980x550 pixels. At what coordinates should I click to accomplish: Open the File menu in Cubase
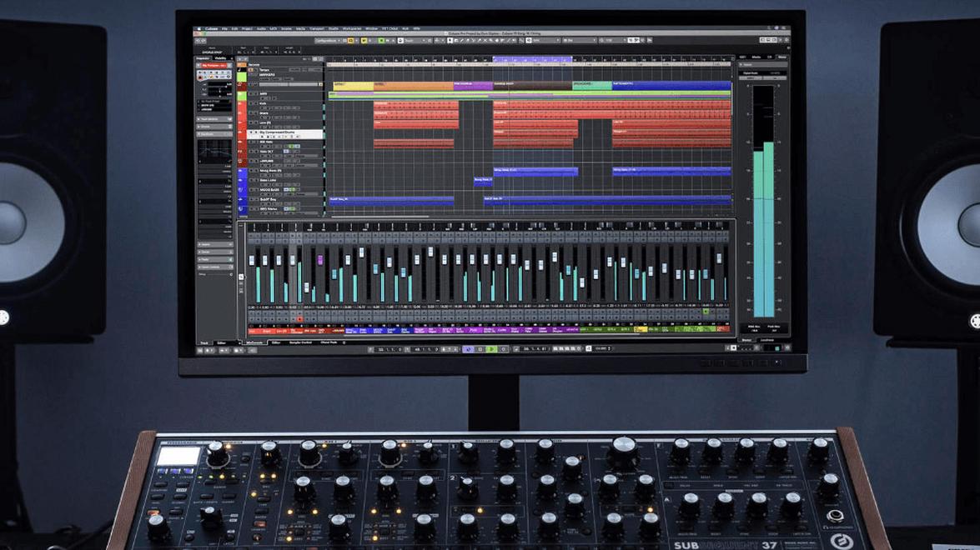(x=224, y=28)
